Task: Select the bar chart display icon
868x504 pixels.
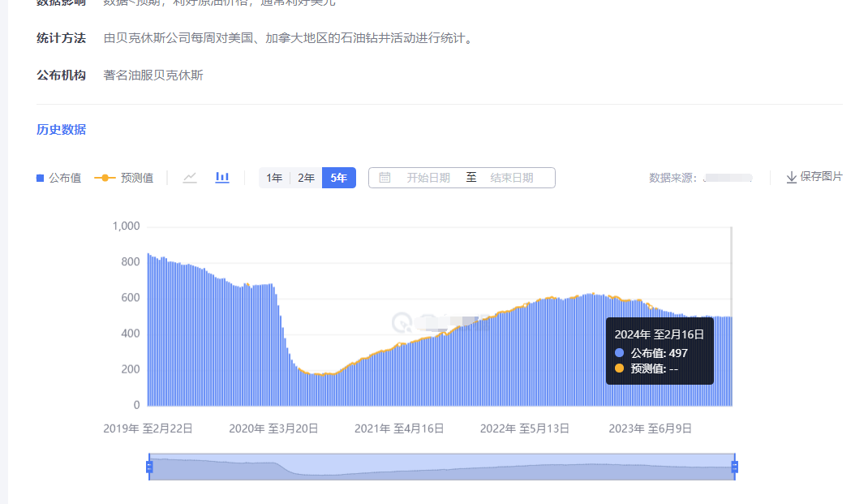Action: [x=221, y=177]
